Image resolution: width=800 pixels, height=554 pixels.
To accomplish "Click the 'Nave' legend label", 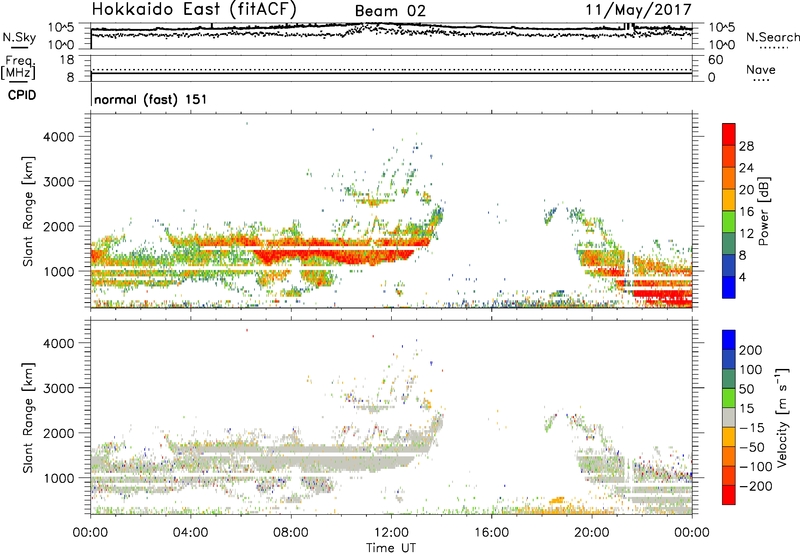I will (x=761, y=69).
